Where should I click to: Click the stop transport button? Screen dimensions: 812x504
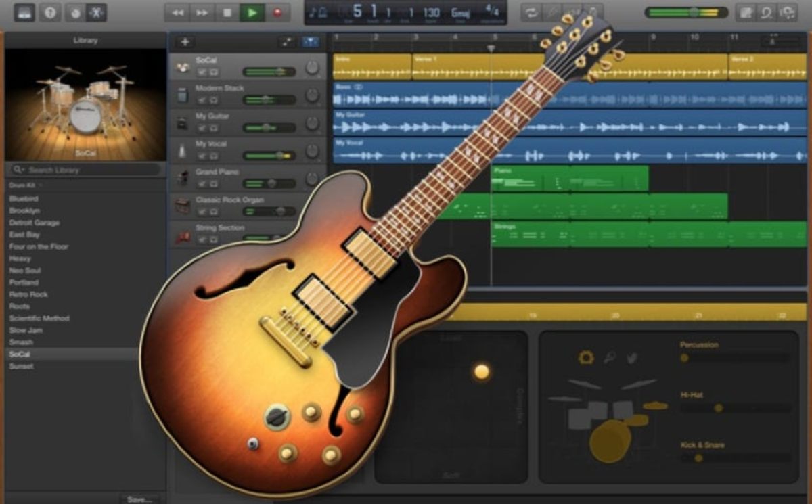tap(227, 12)
